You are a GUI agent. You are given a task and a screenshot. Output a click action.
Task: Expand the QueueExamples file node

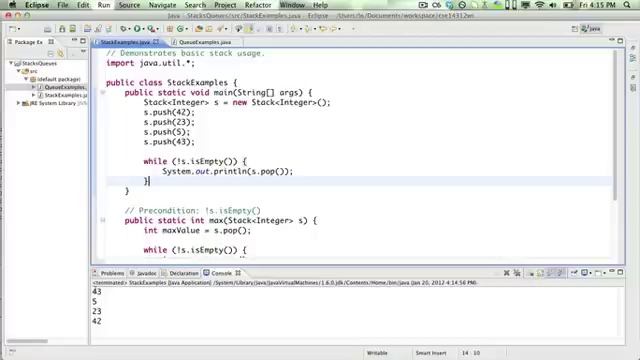point(34,87)
